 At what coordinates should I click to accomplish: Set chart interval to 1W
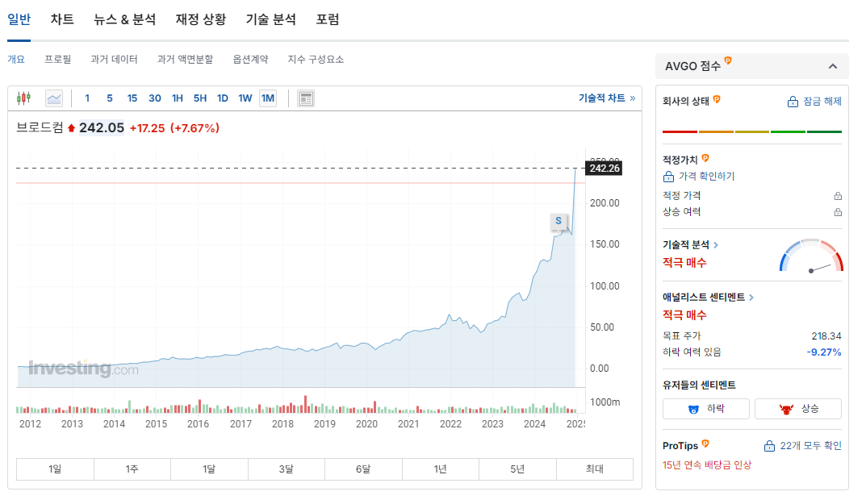point(245,98)
